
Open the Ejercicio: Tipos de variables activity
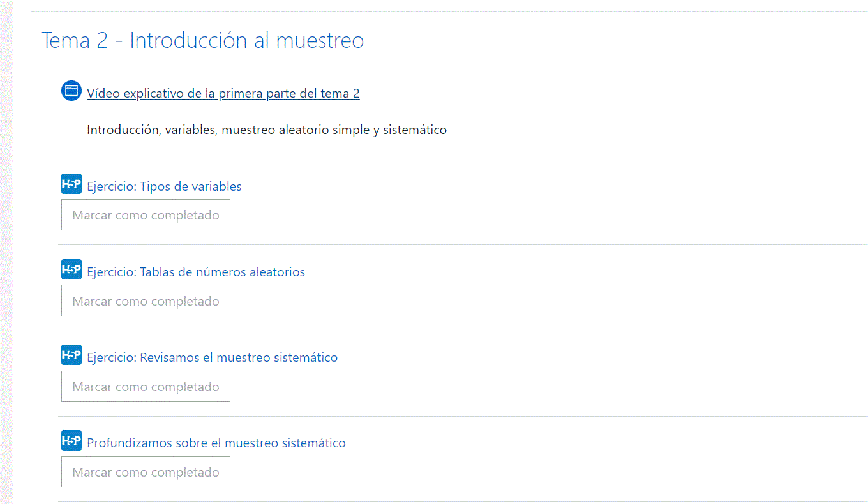[x=164, y=187]
